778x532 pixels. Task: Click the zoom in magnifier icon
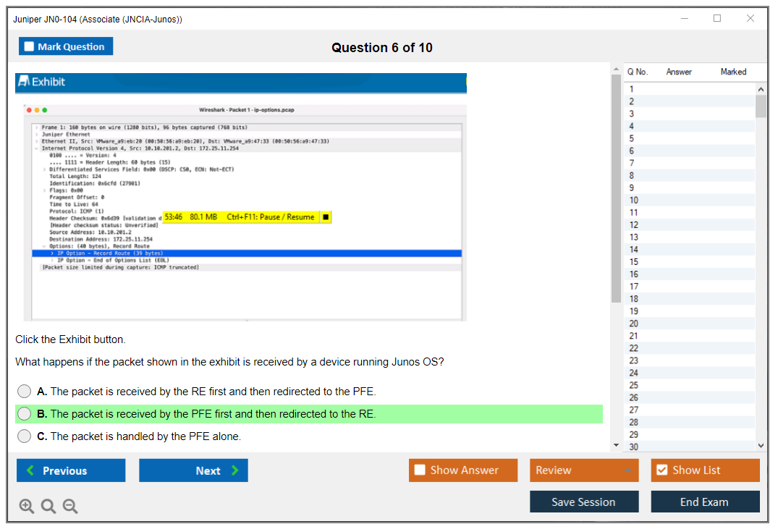tap(27, 507)
